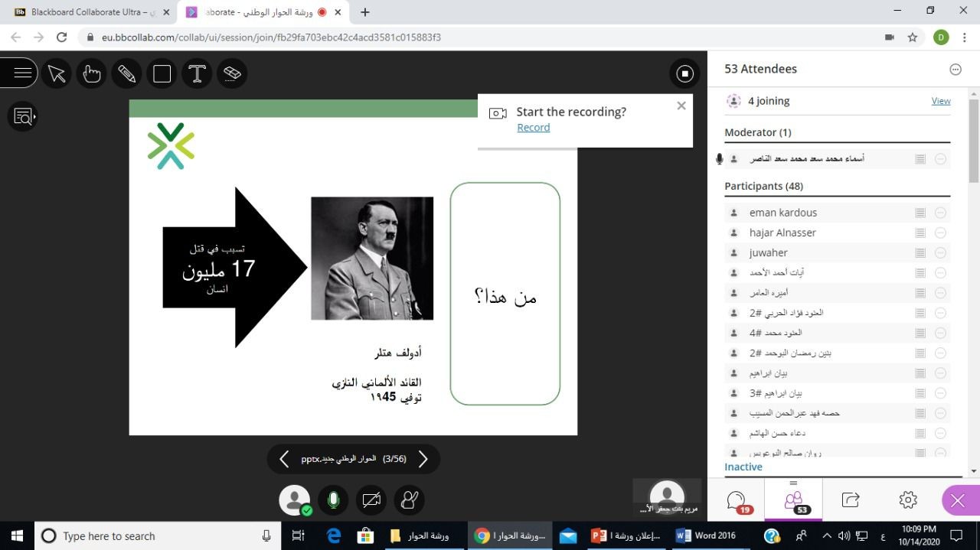
Task: Open the Share Content panel tab
Action: [x=850, y=500]
